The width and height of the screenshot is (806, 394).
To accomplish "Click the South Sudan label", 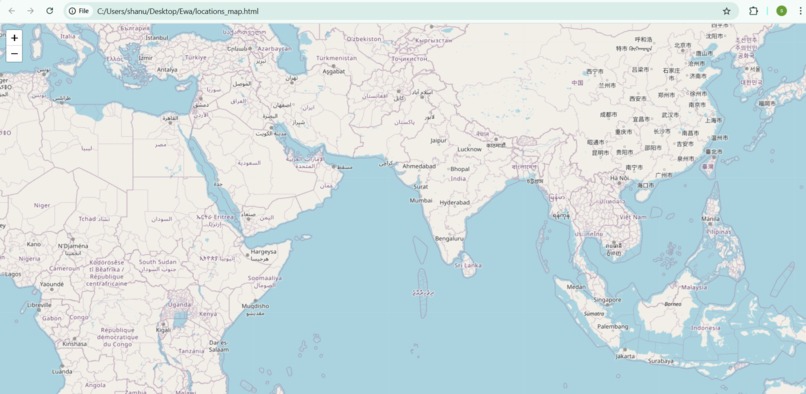I will coord(157,262).
